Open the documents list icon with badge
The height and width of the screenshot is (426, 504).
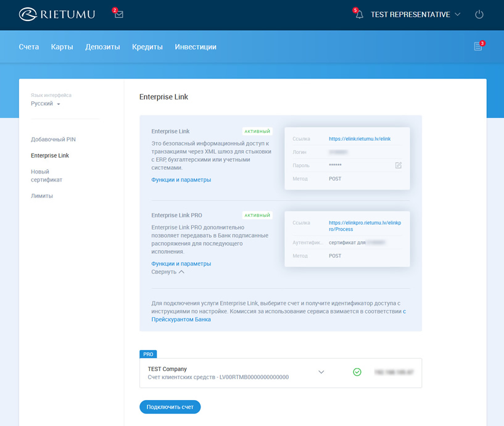coord(478,46)
